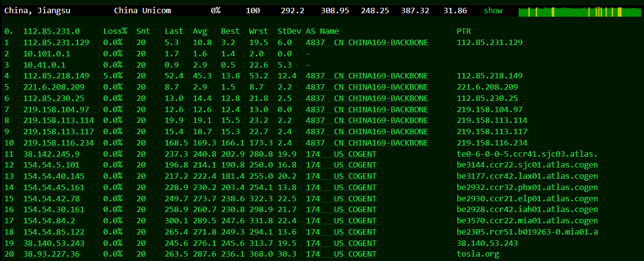Select PTR "te0-6-0-0-5.ccr41.sjc03.atlas." on hop 11
Viewport: 644px width, 261px height.
click(x=527, y=154)
